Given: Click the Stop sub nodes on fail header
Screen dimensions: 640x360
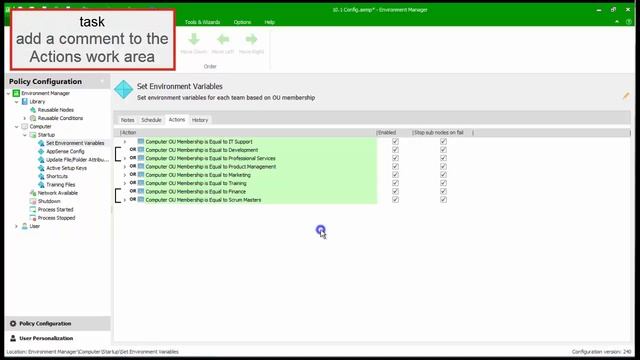Looking at the screenshot, I should point(442,133).
